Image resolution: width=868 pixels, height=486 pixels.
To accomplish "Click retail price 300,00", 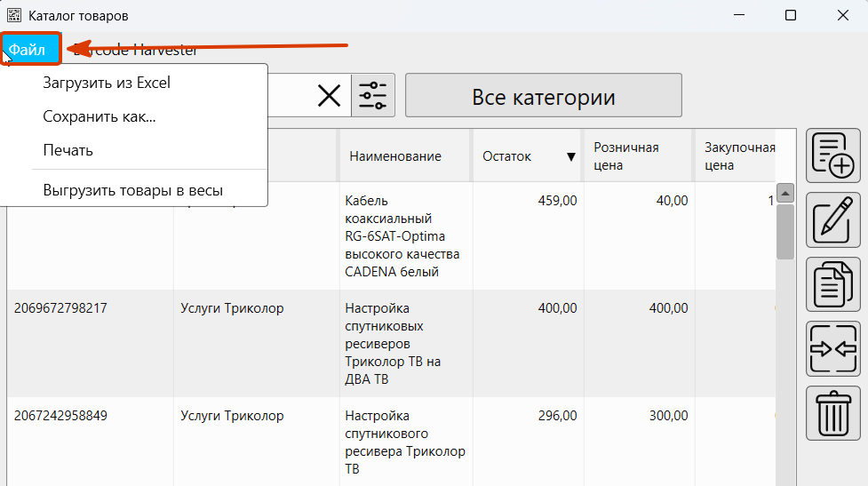I will (669, 415).
